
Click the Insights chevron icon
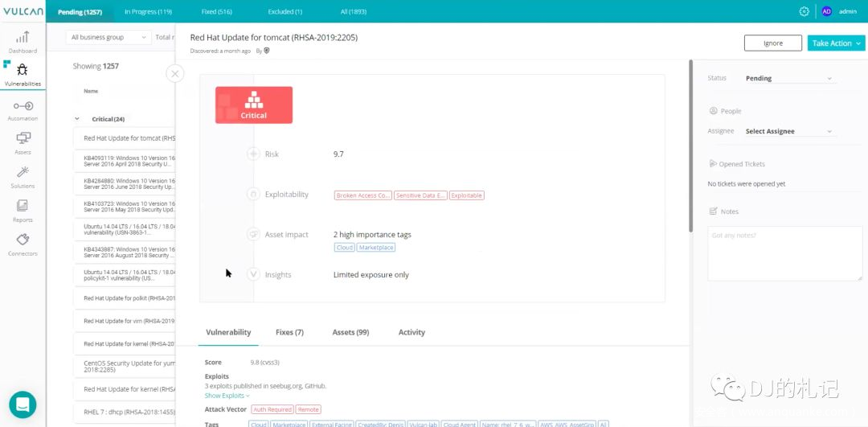(x=253, y=274)
